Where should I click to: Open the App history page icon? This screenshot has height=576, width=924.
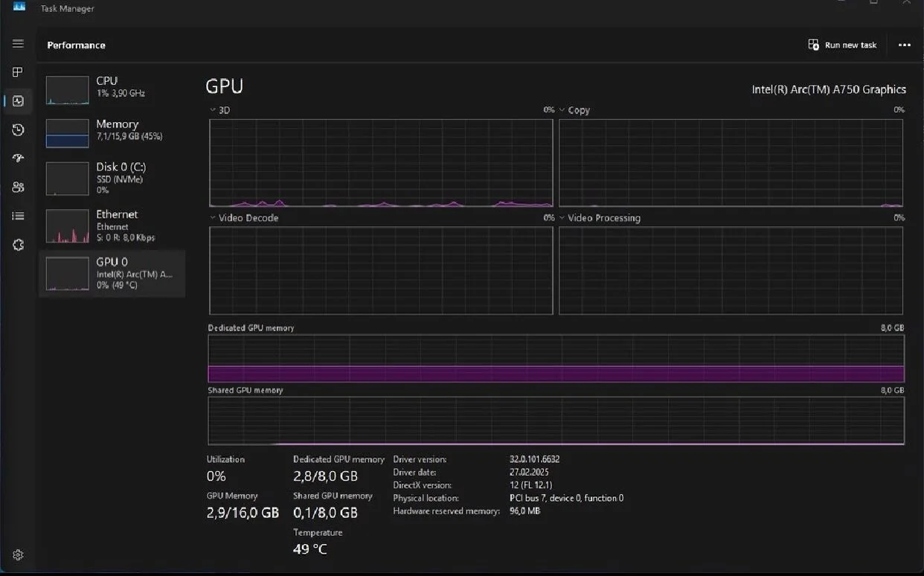(x=18, y=129)
